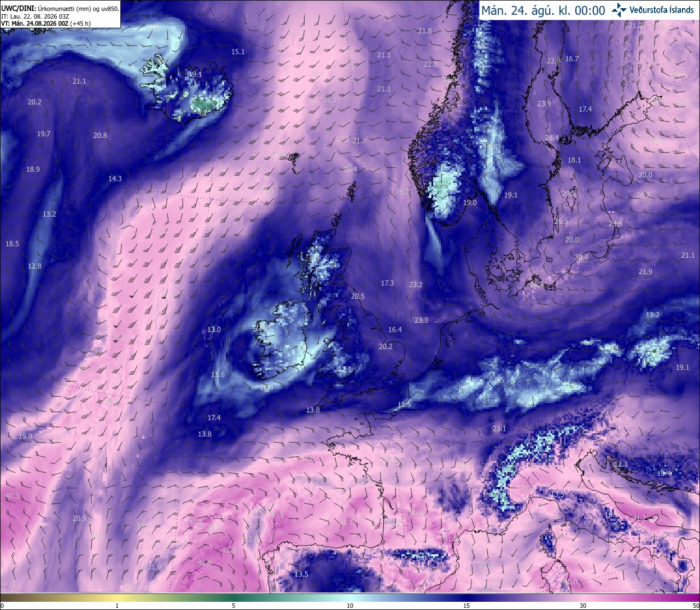Screen dimensions: 700x610
Task: Click the 30 tick on the color scale
Action: click(x=583, y=606)
